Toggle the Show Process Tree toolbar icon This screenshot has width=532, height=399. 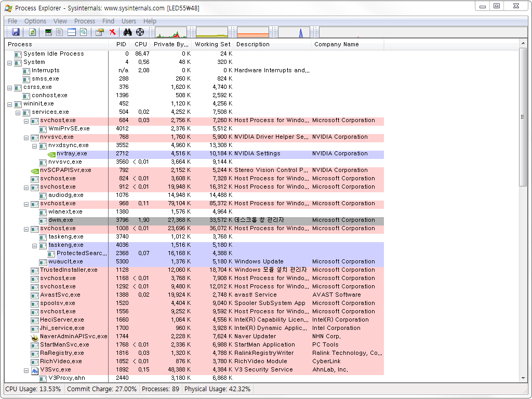[60, 32]
